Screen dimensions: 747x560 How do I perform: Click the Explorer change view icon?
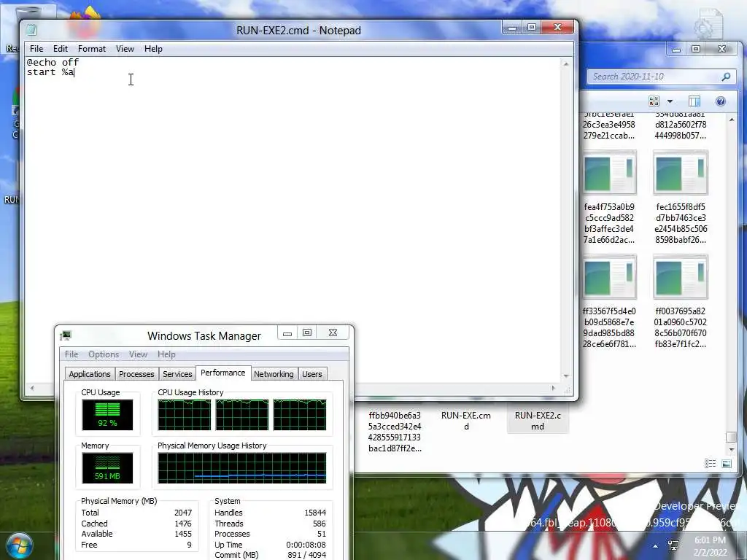click(x=654, y=101)
